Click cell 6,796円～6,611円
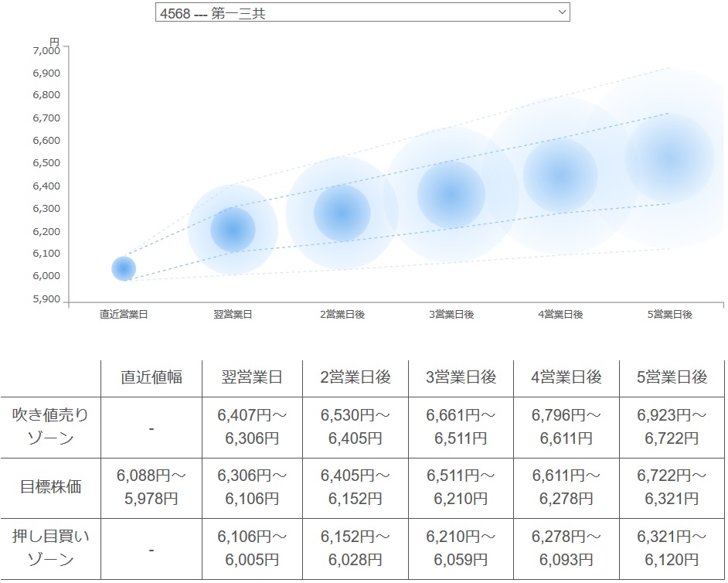The image size is (728, 583). point(566,427)
